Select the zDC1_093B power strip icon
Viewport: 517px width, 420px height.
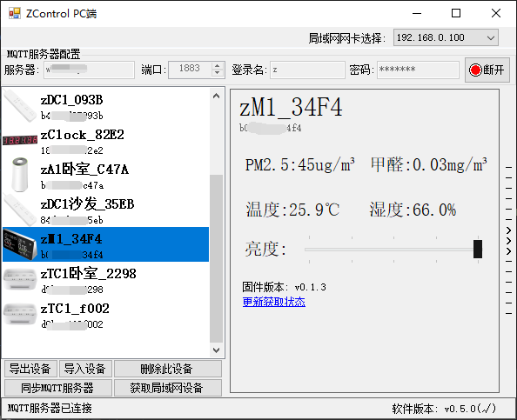coord(20,106)
